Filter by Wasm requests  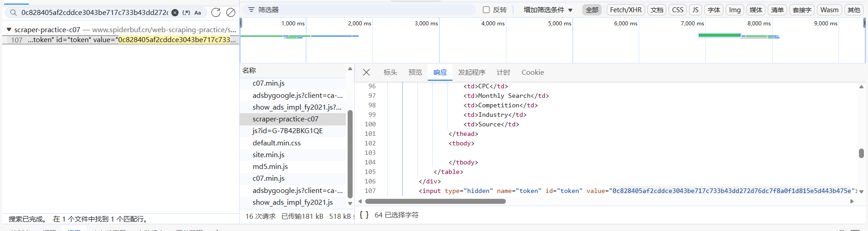point(830,10)
